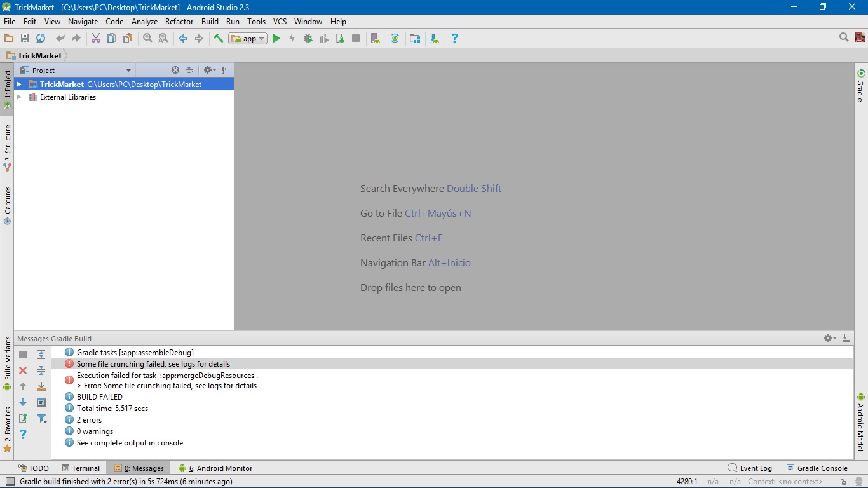
Task: Expand the External Libraries tree node
Action: coord(19,97)
